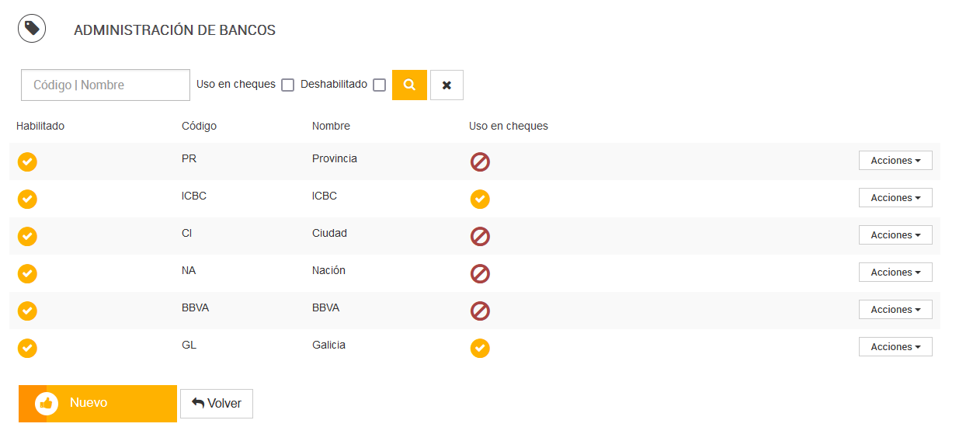Expand the Acciones menu for ICBC
This screenshot has width=980, height=441.
pyautogui.click(x=895, y=197)
